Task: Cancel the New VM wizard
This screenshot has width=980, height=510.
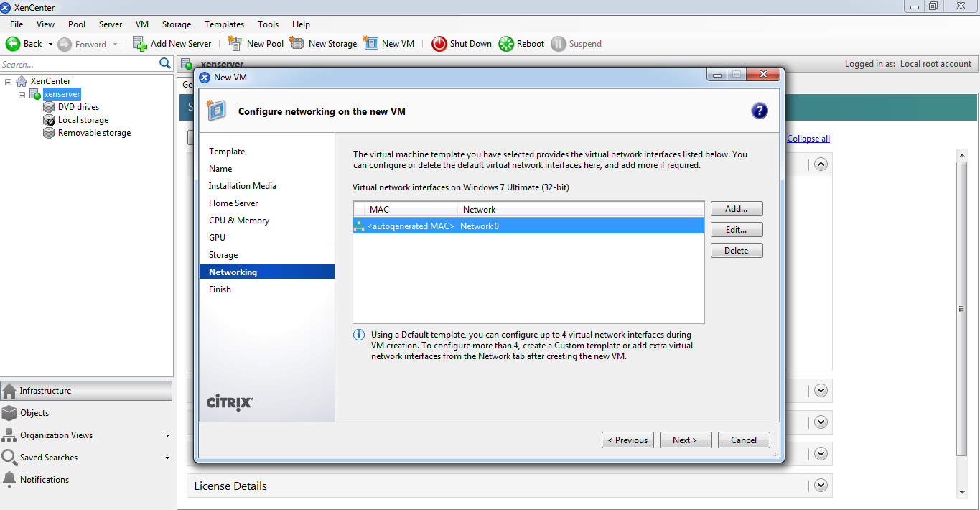Action: [x=744, y=440]
